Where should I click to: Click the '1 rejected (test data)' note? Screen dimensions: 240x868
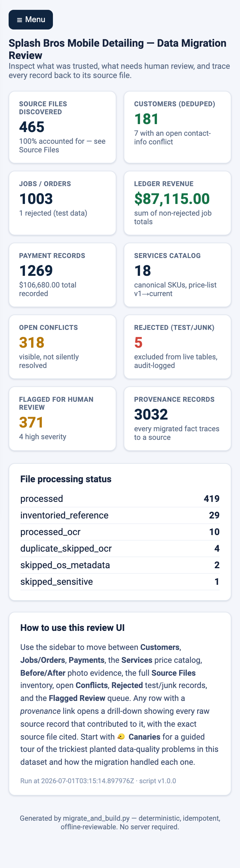(53, 213)
